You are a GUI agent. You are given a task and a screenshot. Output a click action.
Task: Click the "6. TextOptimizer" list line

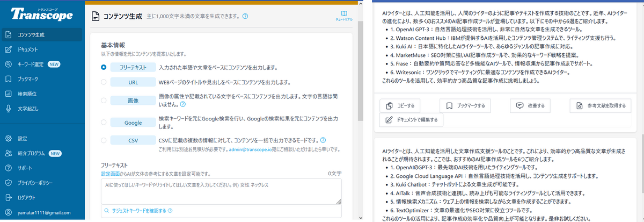click(x=462, y=210)
